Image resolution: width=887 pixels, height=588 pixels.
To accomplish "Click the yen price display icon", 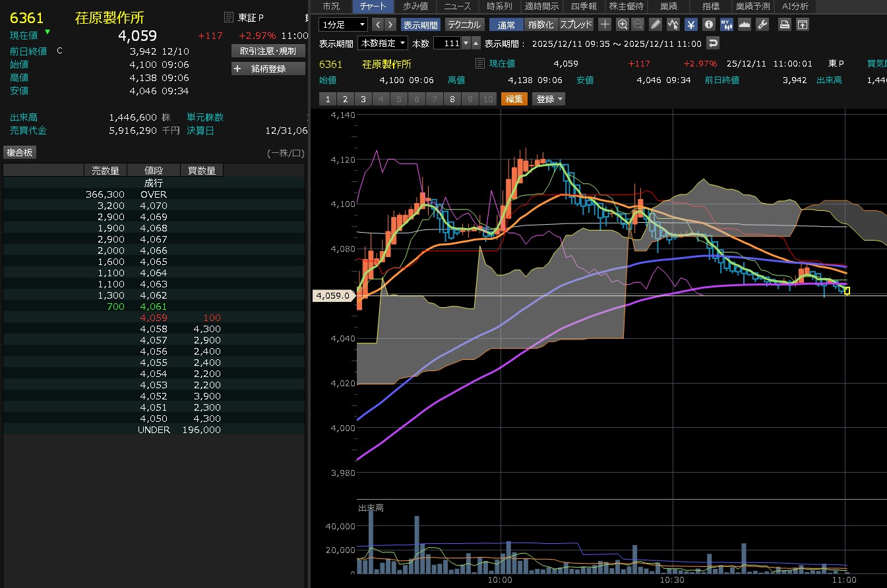I will 690,24.
